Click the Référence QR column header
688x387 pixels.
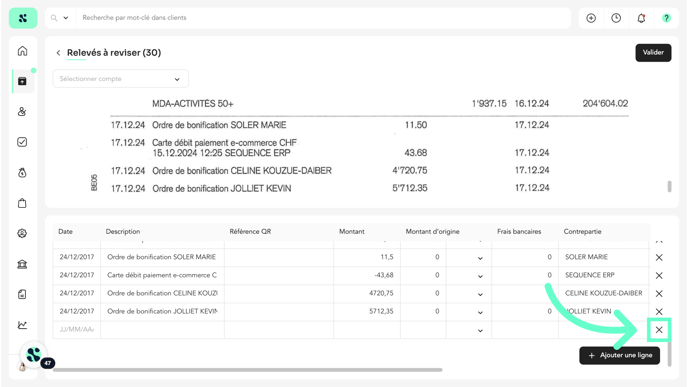[x=250, y=232]
